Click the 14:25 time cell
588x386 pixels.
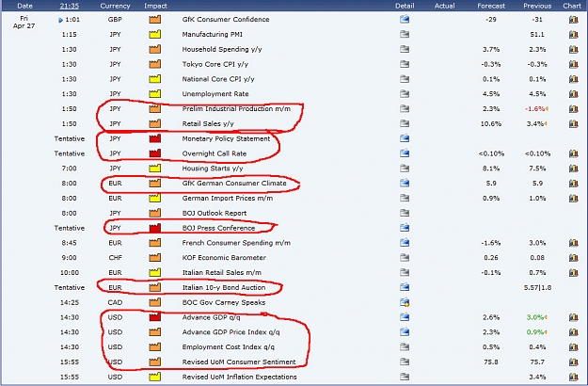coord(70,302)
